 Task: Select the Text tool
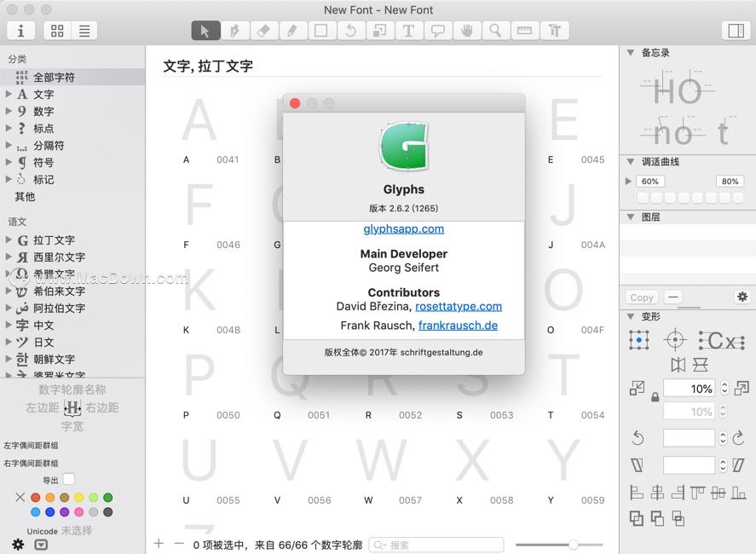click(409, 31)
